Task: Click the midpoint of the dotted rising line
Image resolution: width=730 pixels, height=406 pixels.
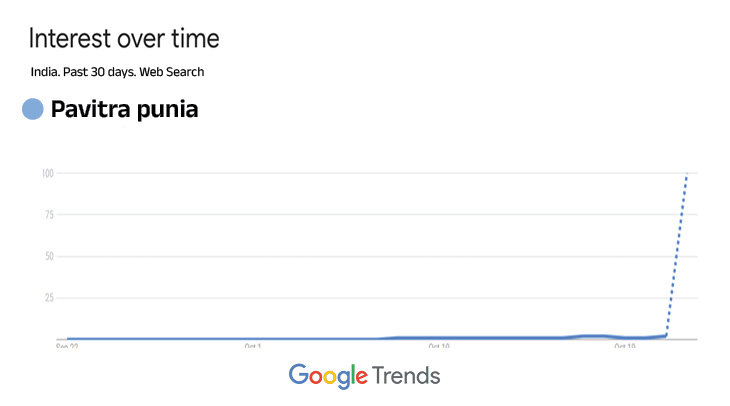Action: point(676,256)
